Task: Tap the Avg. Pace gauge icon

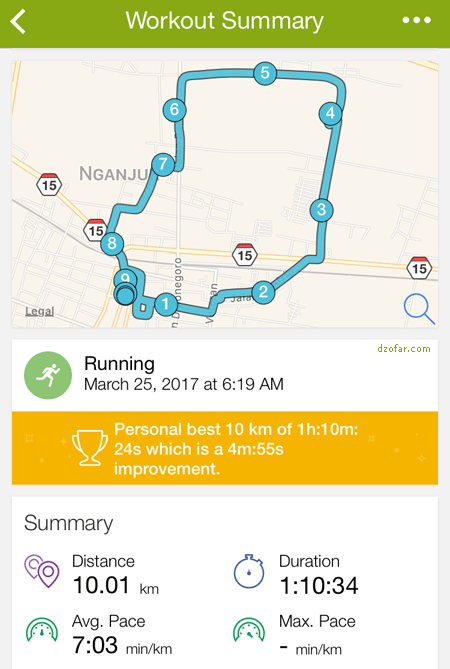Action: click(x=42, y=631)
